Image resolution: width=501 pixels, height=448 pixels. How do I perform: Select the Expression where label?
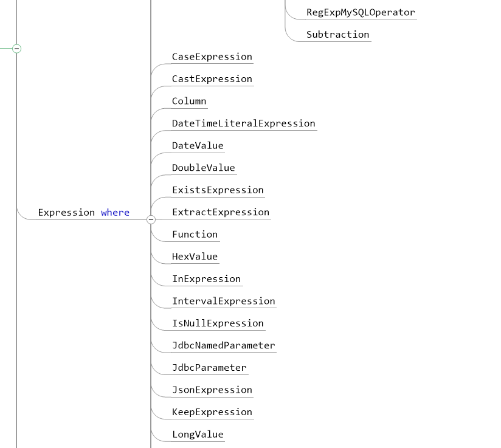[x=84, y=213]
